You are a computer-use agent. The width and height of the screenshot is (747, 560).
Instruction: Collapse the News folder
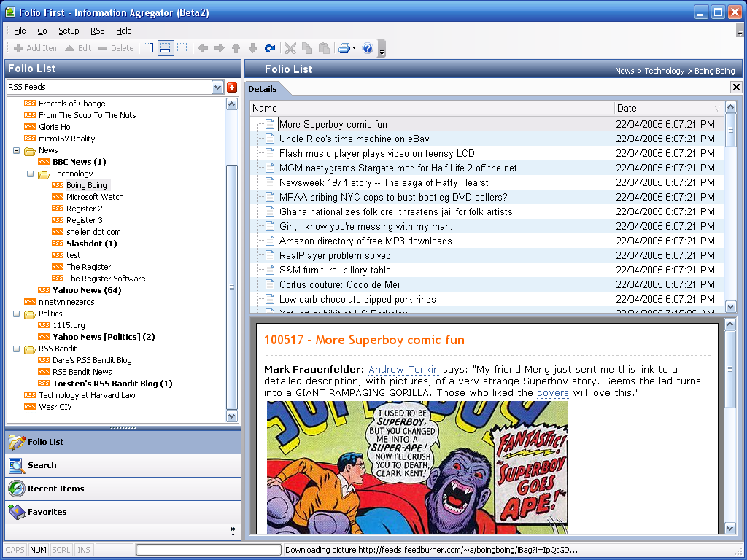tap(17, 150)
